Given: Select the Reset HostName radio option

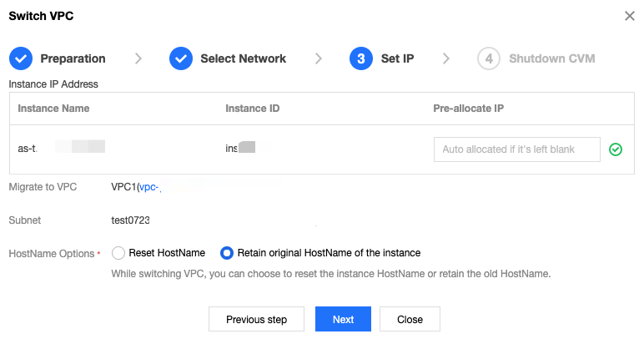Looking at the screenshot, I should pos(118,252).
